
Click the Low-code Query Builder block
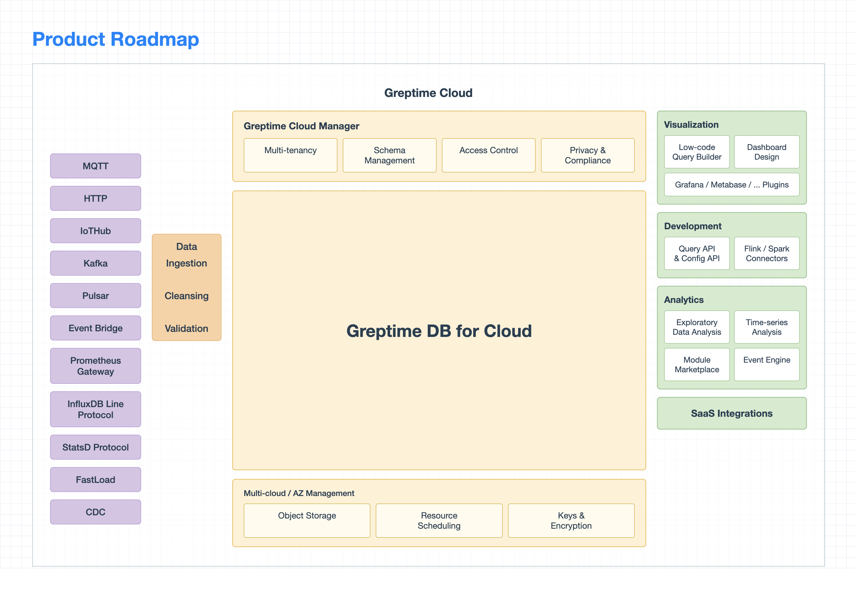click(696, 152)
